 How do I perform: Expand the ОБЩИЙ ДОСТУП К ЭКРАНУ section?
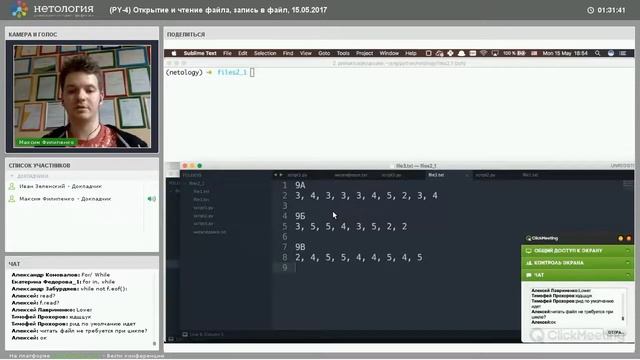(577, 251)
